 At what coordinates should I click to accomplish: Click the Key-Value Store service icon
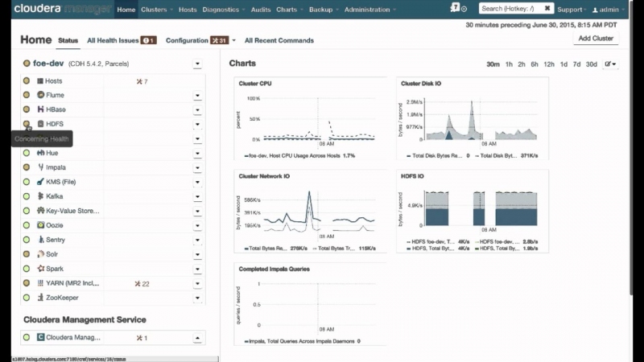(40, 211)
